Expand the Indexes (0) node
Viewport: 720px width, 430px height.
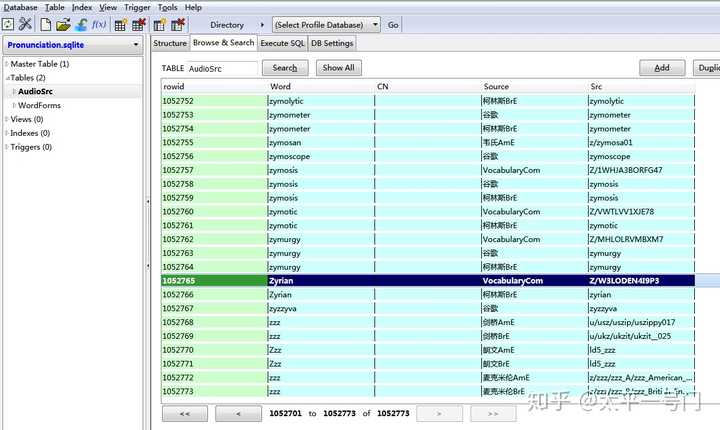click(6, 133)
